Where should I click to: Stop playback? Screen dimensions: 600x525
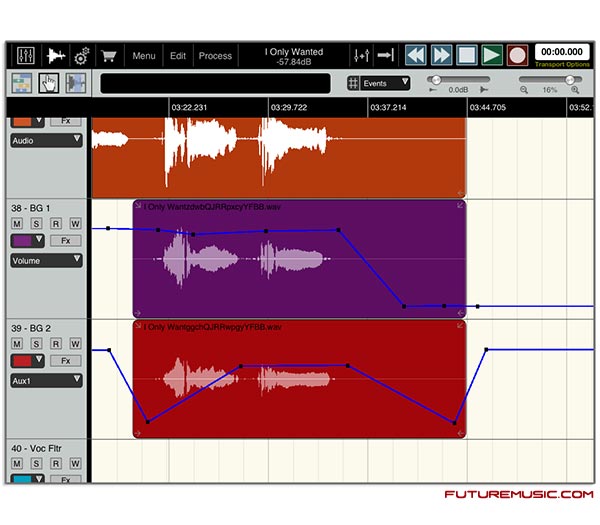(x=467, y=55)
